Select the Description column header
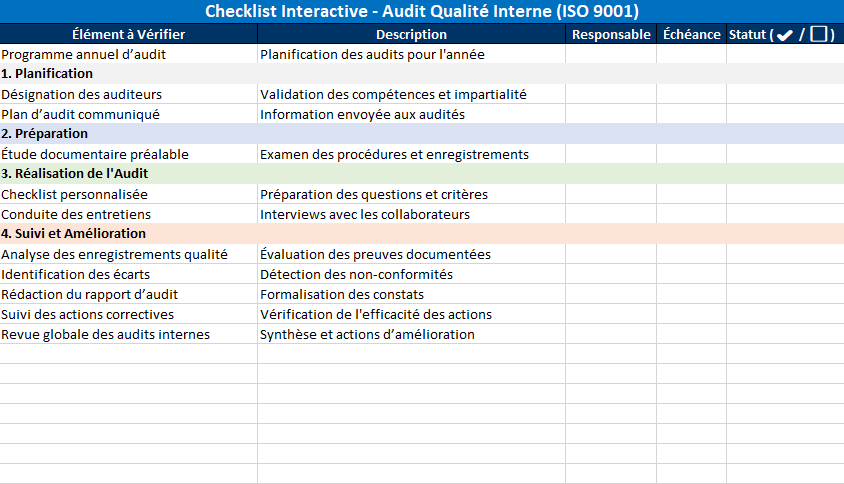This screenshot has height=484, width=844. (411, 34)
